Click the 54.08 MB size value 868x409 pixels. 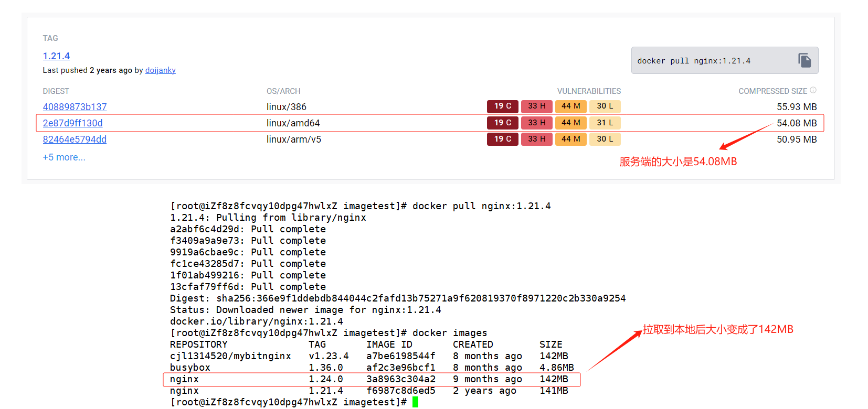click(797, 123)
